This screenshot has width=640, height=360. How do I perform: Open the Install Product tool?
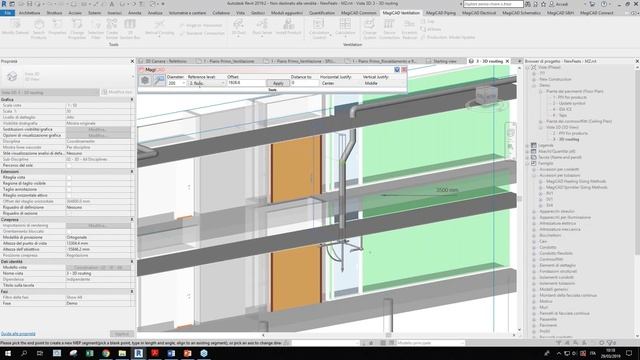[x=288, y=27]
